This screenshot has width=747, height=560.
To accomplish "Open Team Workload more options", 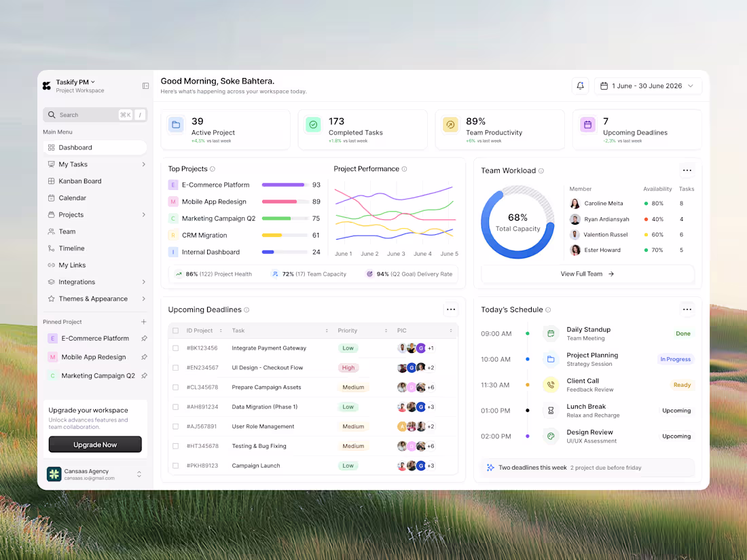I will point(687,170).
